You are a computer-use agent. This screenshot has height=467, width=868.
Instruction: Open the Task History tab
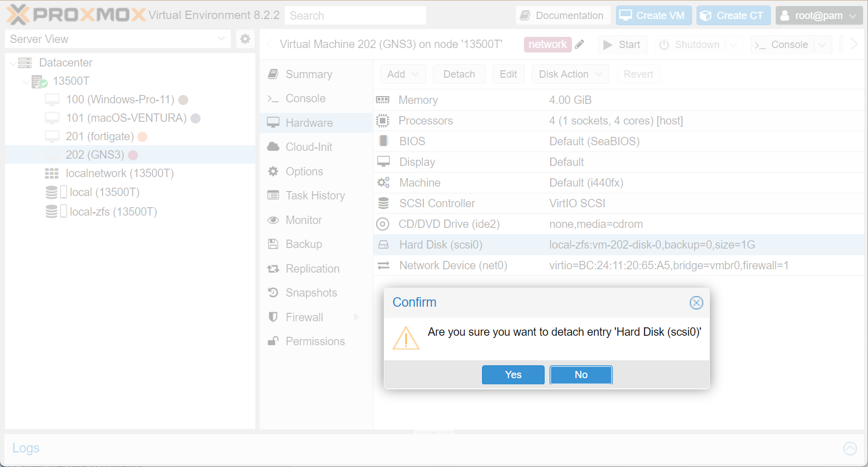pos(316,196)
